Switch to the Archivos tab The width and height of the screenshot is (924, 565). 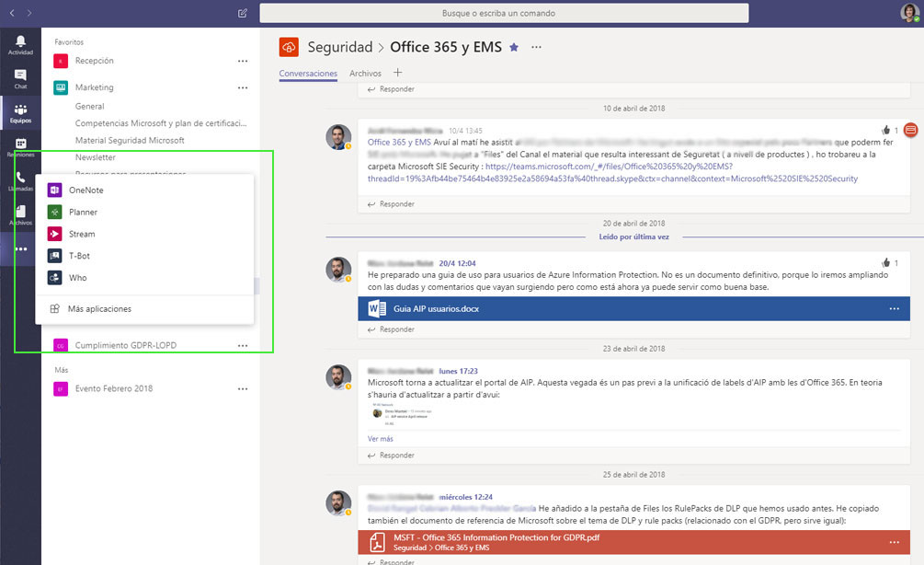[x=365, y=74]
